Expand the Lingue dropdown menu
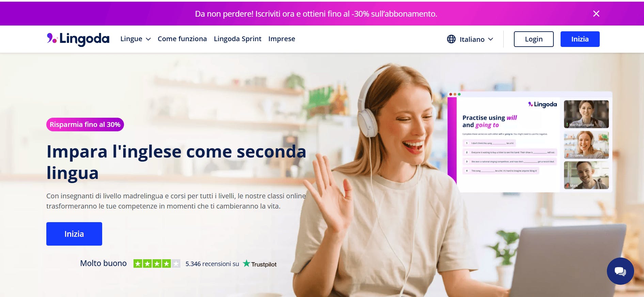 136,39
